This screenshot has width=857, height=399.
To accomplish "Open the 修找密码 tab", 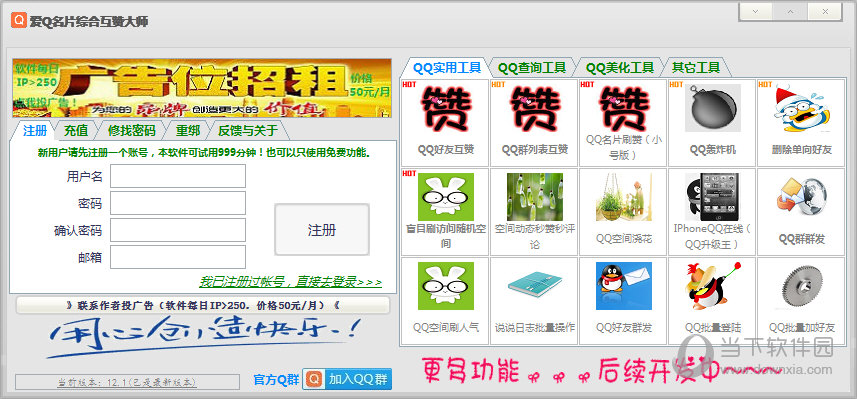I will coord(132,131).
